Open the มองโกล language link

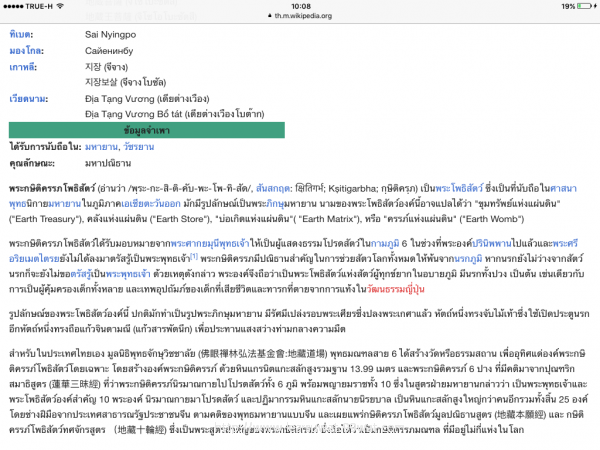click(x=26, y=51)
